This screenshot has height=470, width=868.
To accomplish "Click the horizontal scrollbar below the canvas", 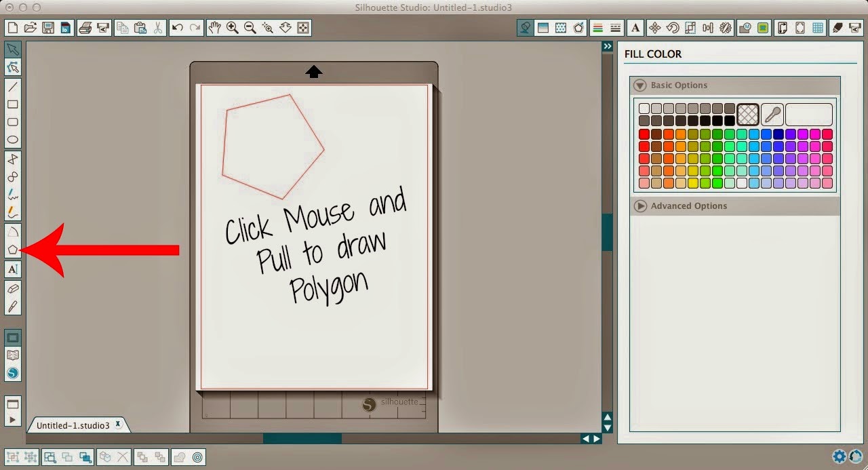I will coord(302,438).
